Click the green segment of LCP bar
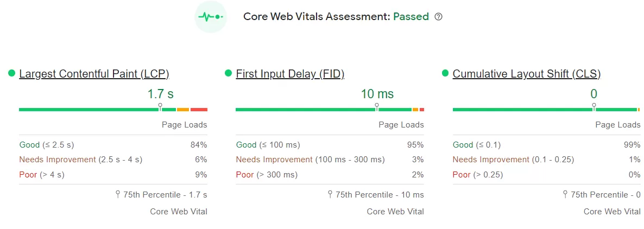Viewport: 644px width, 229px height. tap(87, 110)
